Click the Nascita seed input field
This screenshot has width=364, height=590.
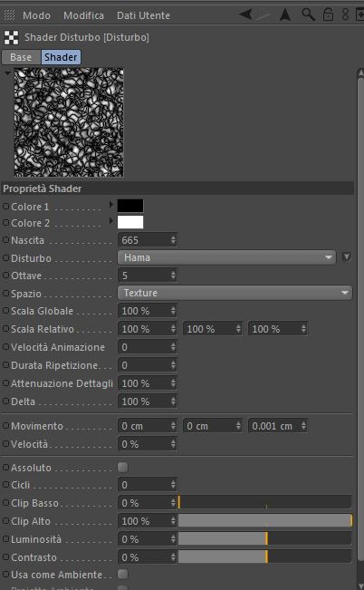(x=148, y=240)
